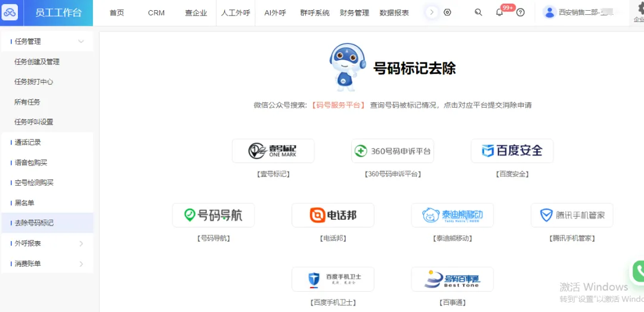Open the enterprise gear icon at top right

click(x=640, y=8)
